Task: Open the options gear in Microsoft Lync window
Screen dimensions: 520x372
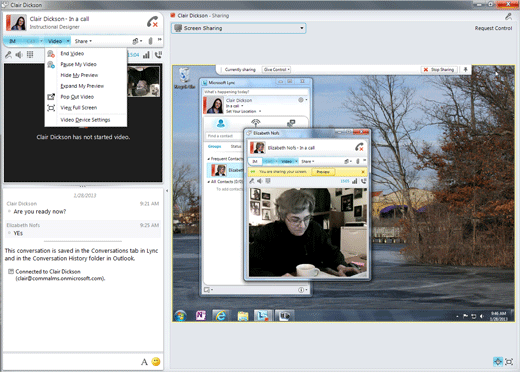Action: click(301, 100)
